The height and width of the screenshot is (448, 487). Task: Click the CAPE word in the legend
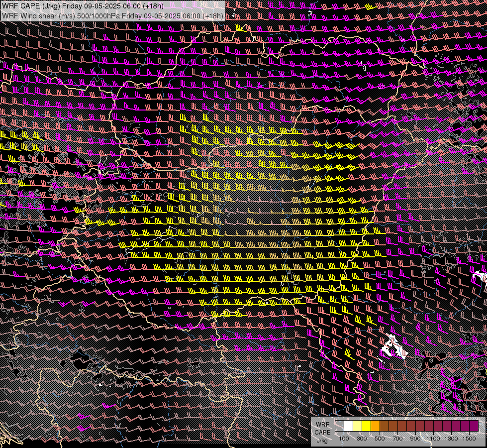(x=323, y=433)
